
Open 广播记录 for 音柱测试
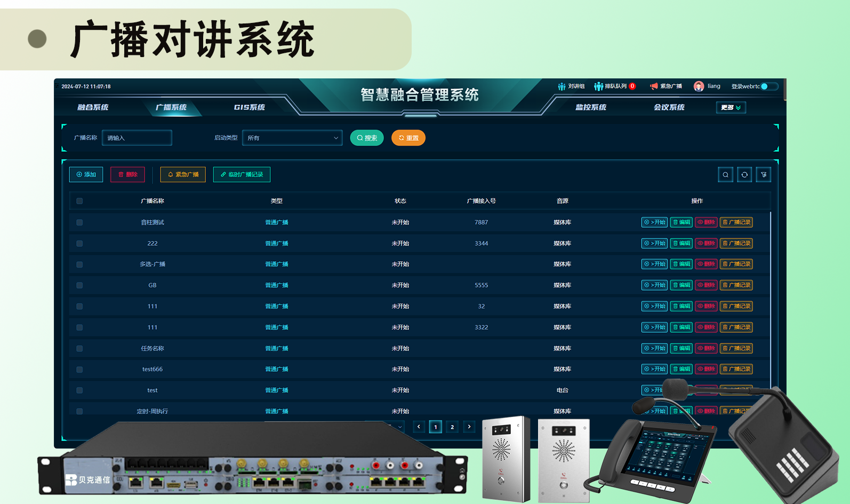point(736,222)
